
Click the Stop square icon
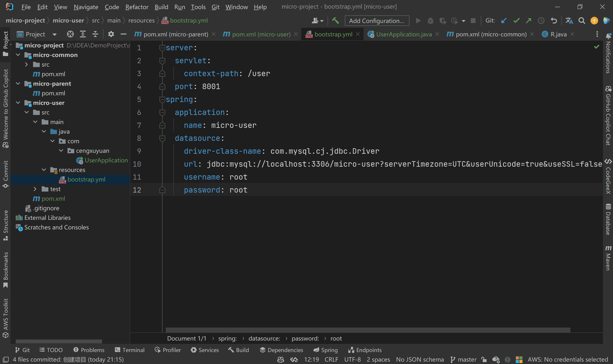[473, 21]
